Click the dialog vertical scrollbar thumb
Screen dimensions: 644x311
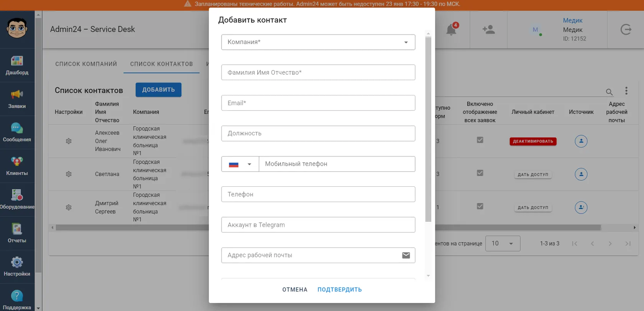click(428, 129)
